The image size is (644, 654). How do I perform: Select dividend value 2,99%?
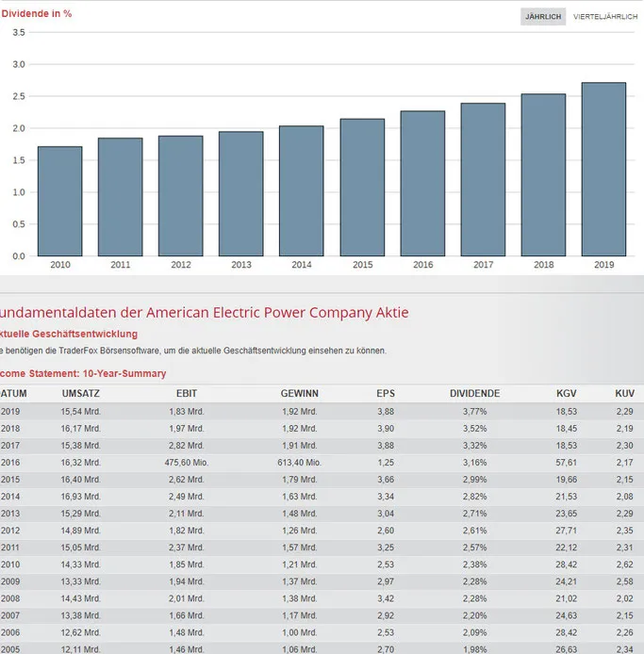coord(474,480)
